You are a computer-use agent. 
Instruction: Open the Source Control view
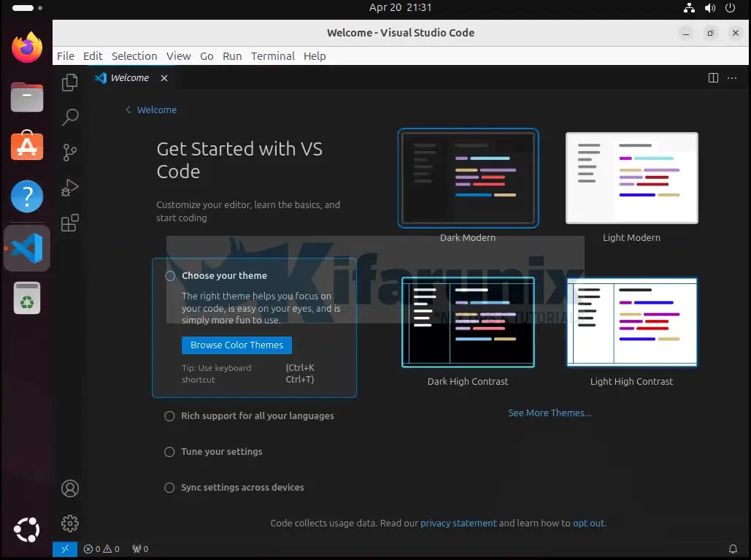[x=69, y=152]
